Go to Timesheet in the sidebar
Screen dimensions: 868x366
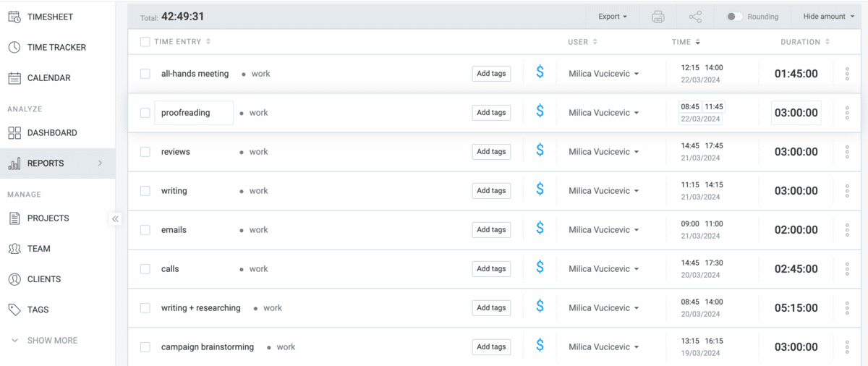(x=50, y=17)
